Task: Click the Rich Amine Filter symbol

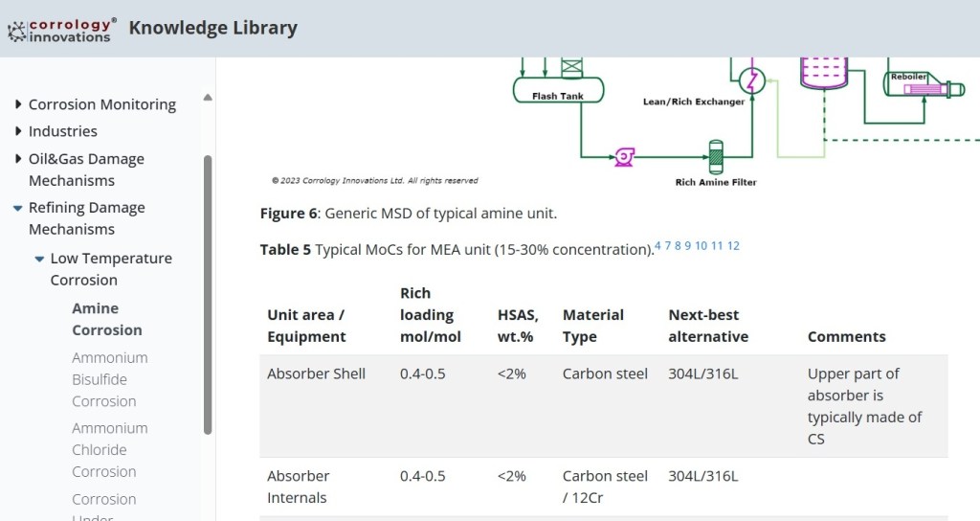Action: (715, 155)
